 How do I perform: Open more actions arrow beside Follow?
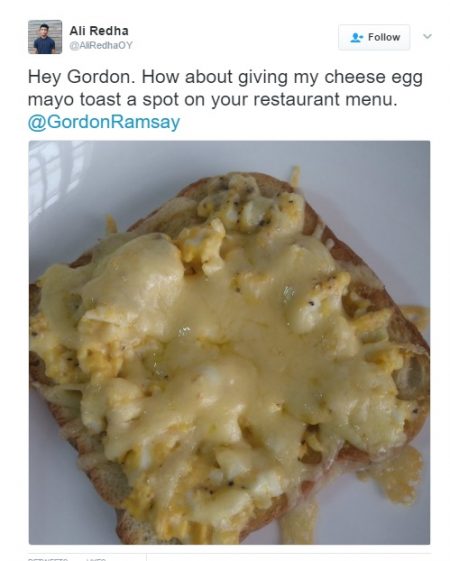[427, 36]
